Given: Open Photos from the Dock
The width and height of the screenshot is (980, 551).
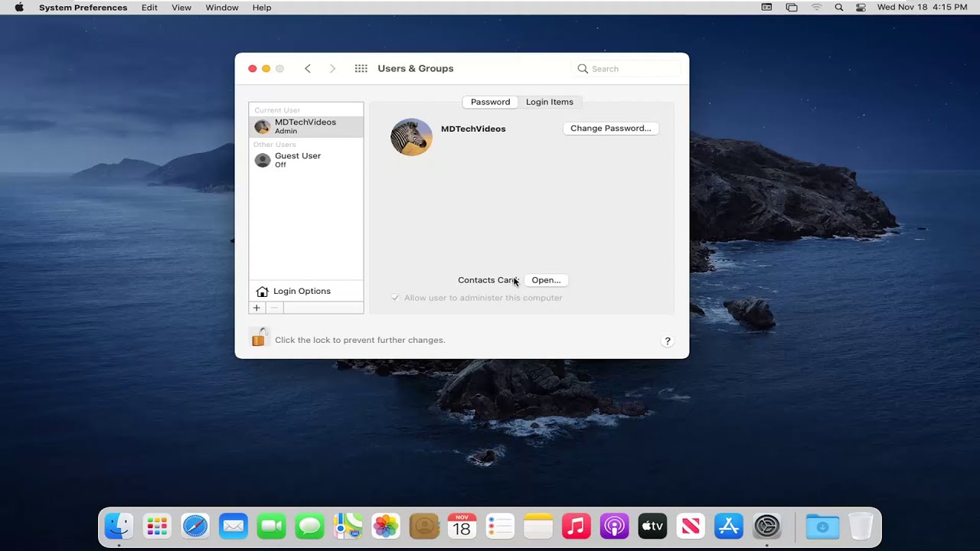Looking at the screenshot, I should point(386,527).
